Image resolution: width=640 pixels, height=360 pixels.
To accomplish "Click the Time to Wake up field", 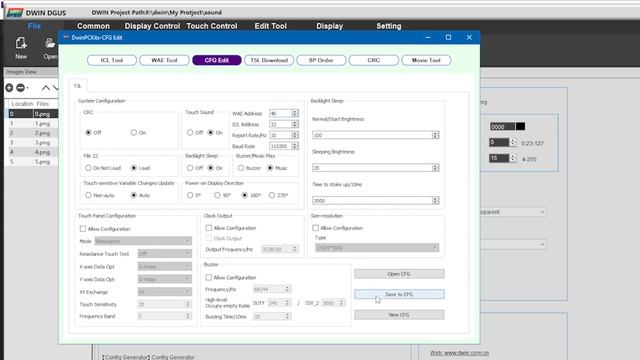I will pyautogui.click(x=376, y=200).
